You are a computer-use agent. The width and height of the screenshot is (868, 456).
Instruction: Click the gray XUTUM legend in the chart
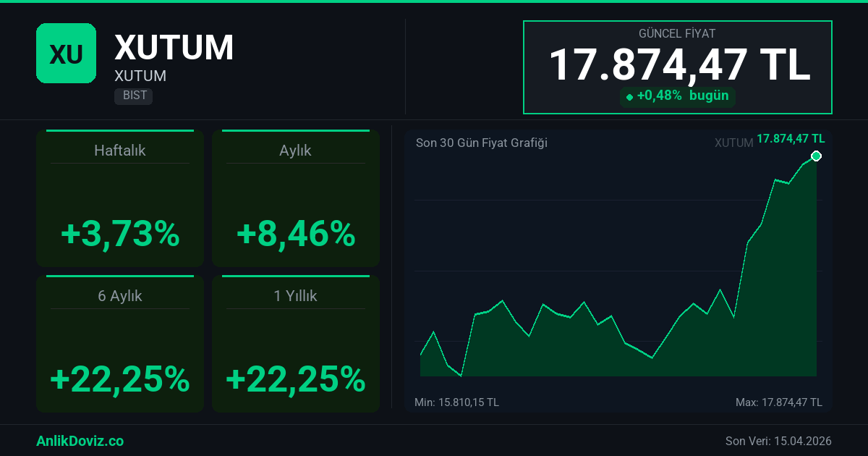[x=733, y=143]
